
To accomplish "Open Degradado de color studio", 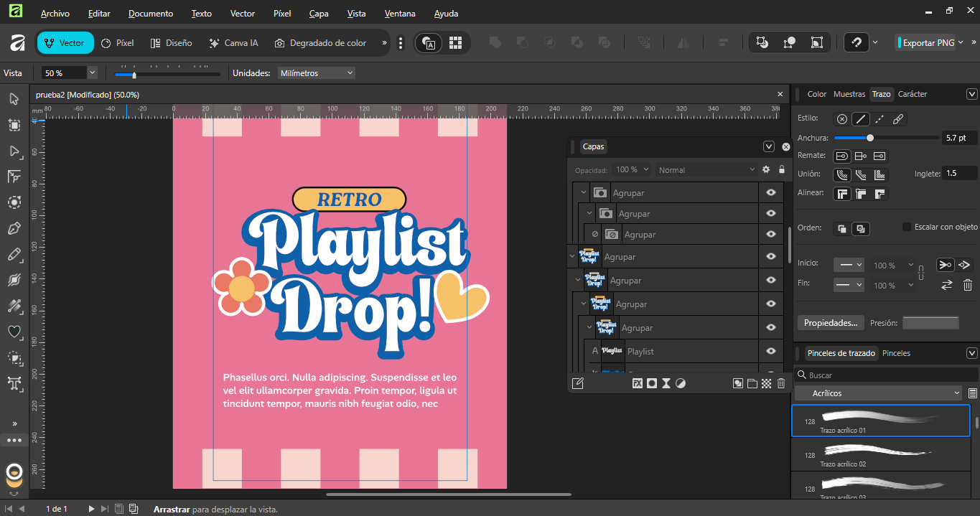I will coord(320,43).
